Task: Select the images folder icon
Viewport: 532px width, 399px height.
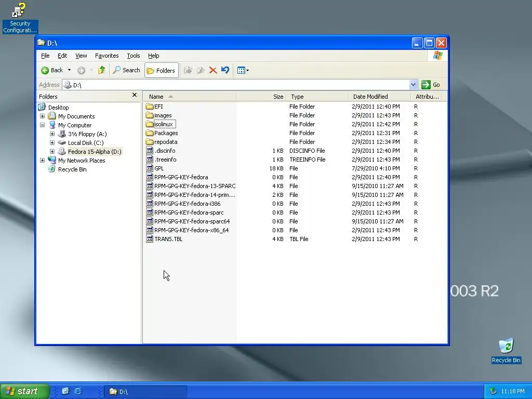Action: coord(150,115)
